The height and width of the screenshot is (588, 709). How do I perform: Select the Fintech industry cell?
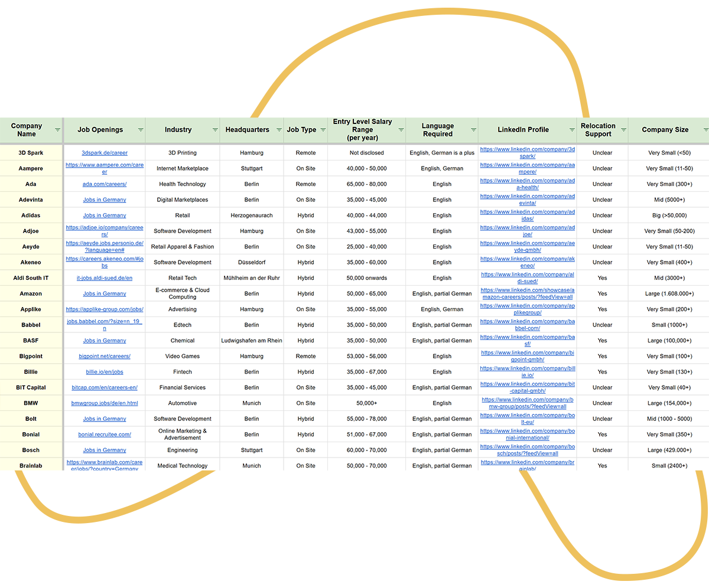(183, 372)
